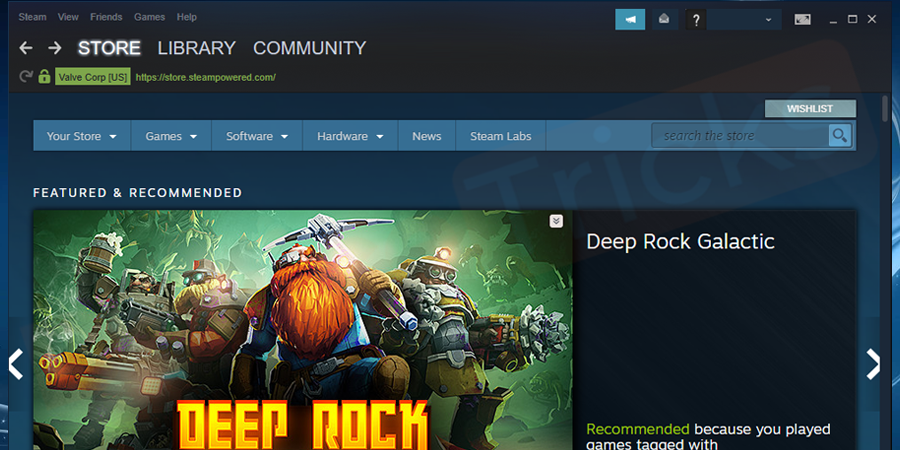This screenshot has width=900, height=450.
Task: Switch to the COMMUNITY section
Action: point(309,48)
